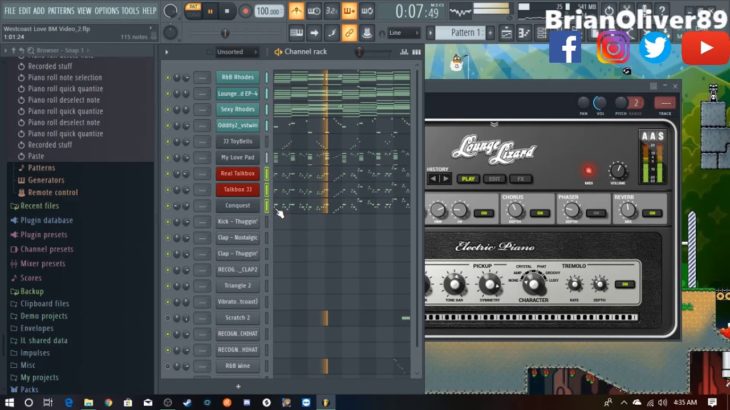The height and width of the screenshot is (410, 730).
Task: Pause playback with the transport pause button
Action: click(x=210, y=12)
